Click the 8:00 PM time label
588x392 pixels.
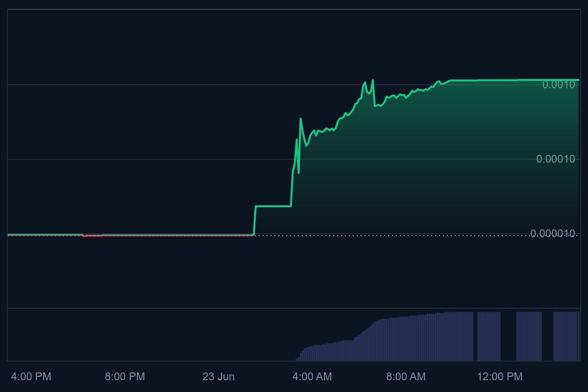pos(125,376)
